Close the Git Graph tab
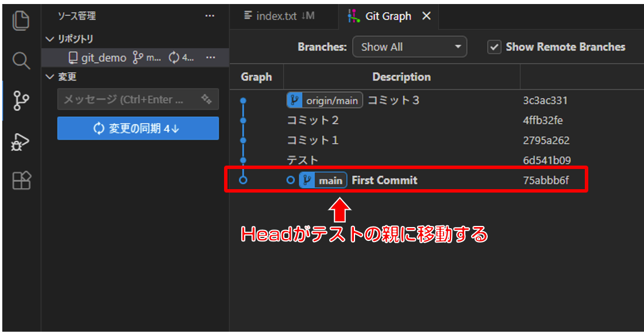644x334 pixels. pos(426,16)
